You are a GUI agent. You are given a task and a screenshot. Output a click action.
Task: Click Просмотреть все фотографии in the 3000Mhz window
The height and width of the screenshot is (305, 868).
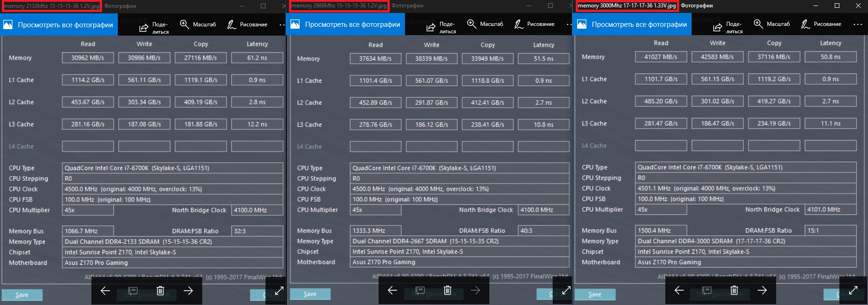(x=633, y=25)
